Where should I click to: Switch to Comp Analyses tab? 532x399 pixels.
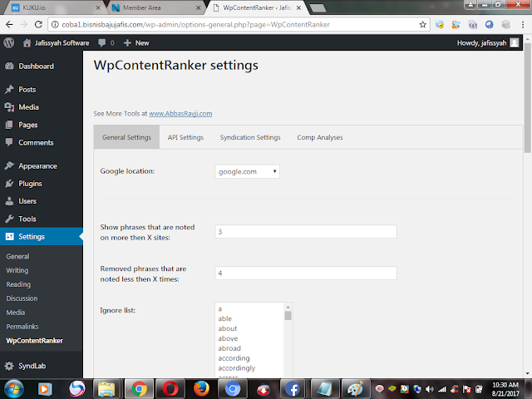319,137
